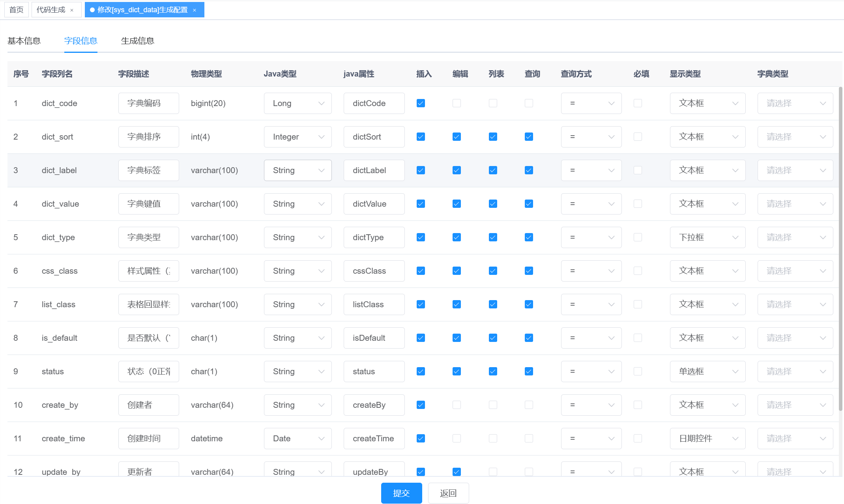Expand the String Java type dropdown for dict_label
This screenshot has height=504, width=844.
click(x=298, y=170)
